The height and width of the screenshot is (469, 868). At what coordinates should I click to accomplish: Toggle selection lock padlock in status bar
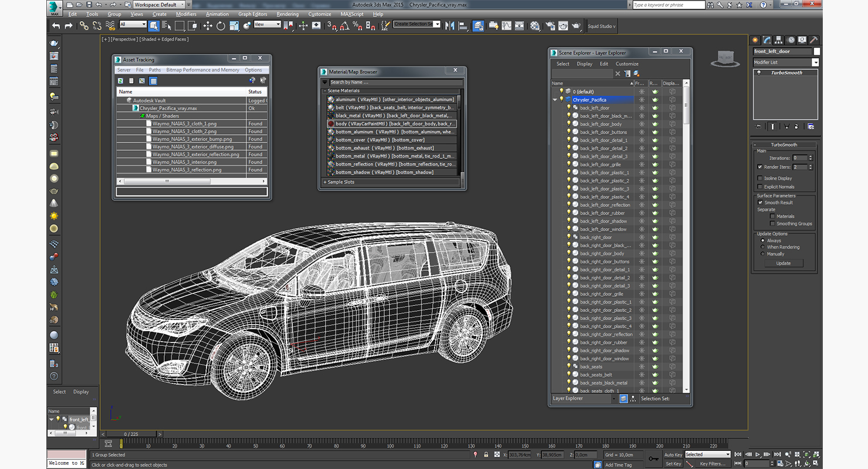click(486, 454)
